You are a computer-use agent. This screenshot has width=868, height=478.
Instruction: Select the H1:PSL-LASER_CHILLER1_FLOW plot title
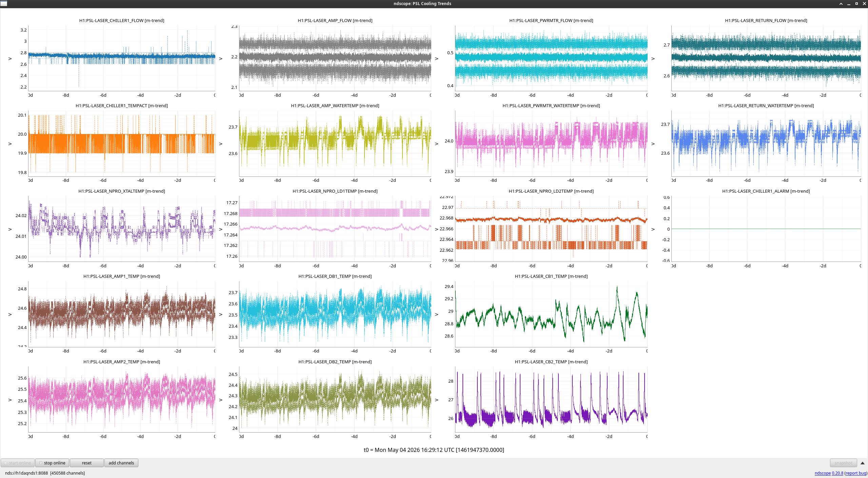click(122, 20)
